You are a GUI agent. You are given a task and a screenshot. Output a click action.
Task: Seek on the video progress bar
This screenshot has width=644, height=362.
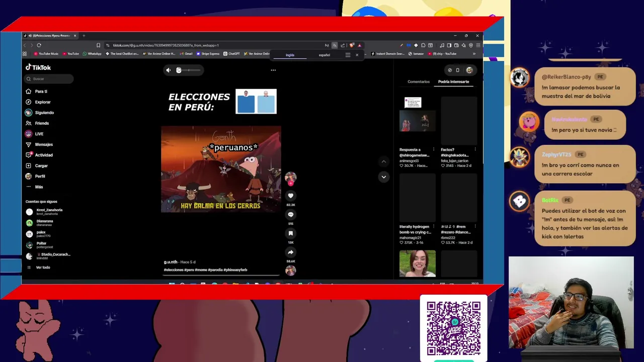click(221, 275)
